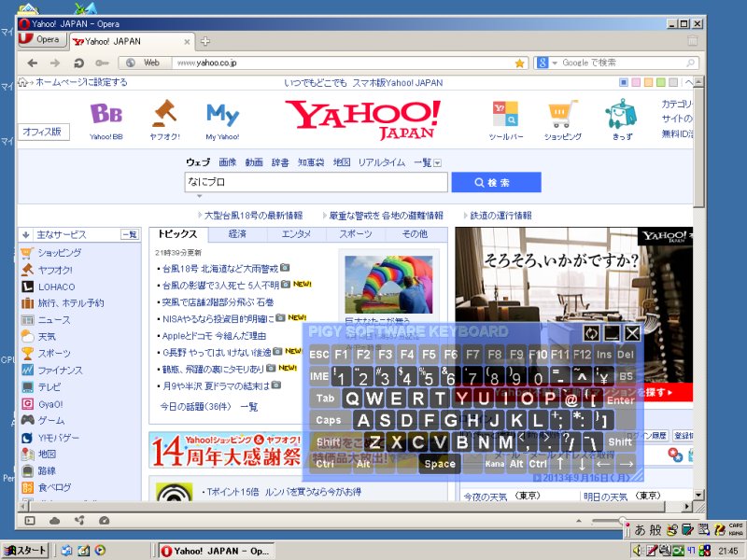Open 一覧 button in 主なサービス header
The height and width of the screenshot is (560, 747).
click(130, 235)
